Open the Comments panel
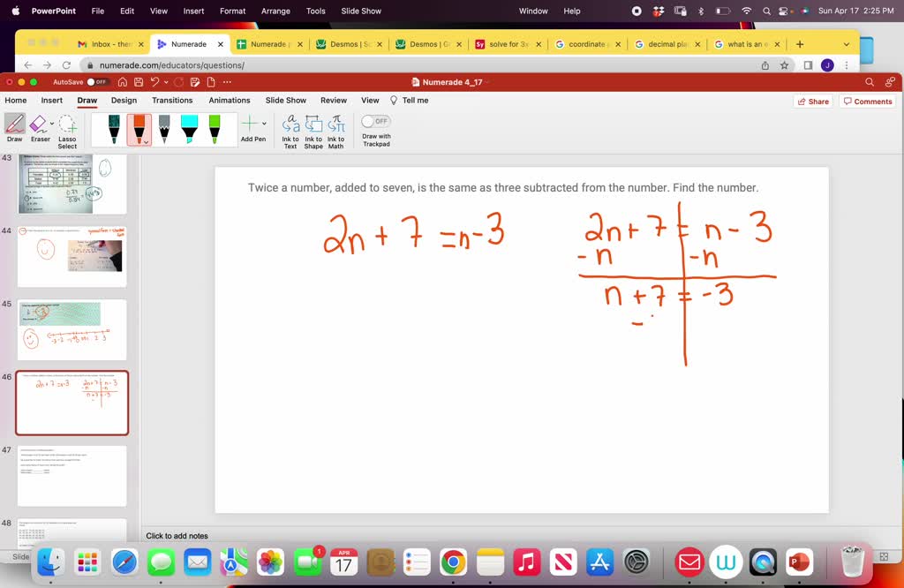The image size is (904, 588). point(868,101)
